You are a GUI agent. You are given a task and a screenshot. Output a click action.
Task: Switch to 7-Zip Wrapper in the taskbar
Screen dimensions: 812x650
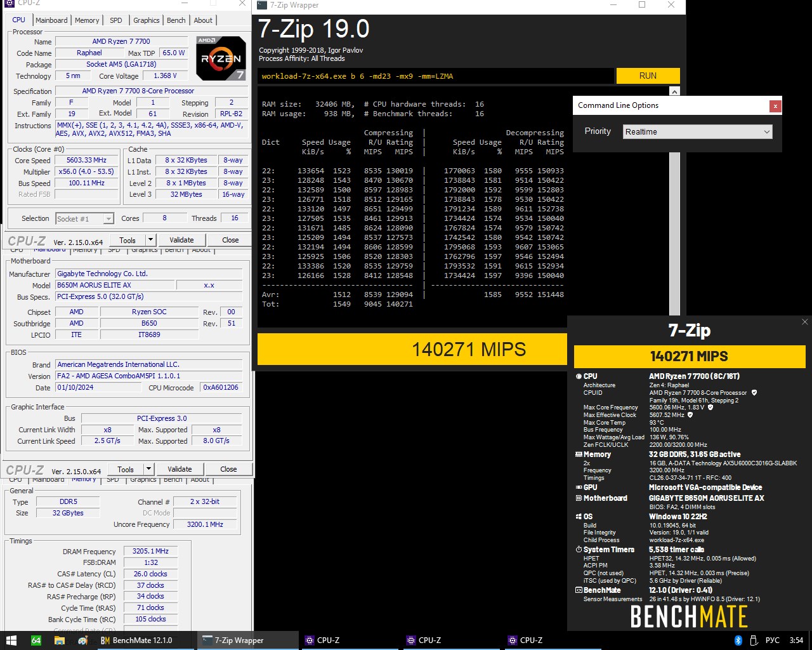tap(248, 640)
